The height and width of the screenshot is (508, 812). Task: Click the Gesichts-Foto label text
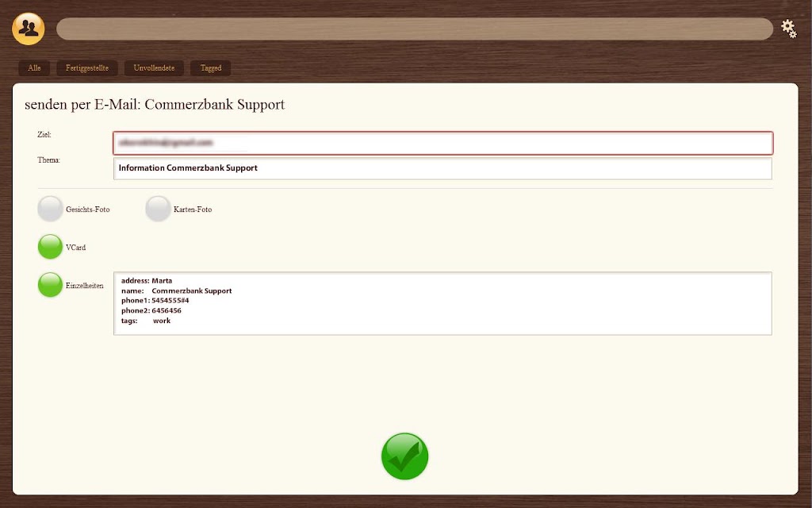coord(87,210)
